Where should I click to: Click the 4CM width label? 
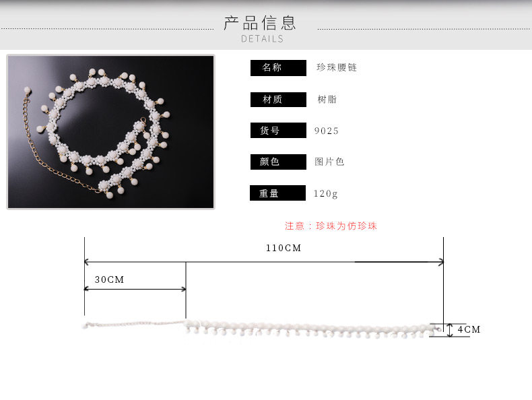click(469, 329)
